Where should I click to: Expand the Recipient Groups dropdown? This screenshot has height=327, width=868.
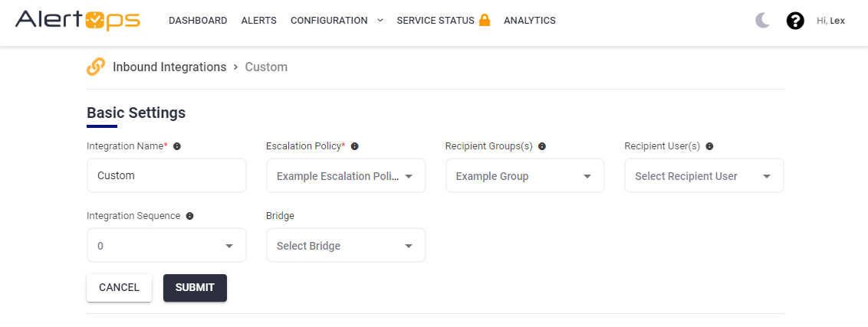click(525, 176)
